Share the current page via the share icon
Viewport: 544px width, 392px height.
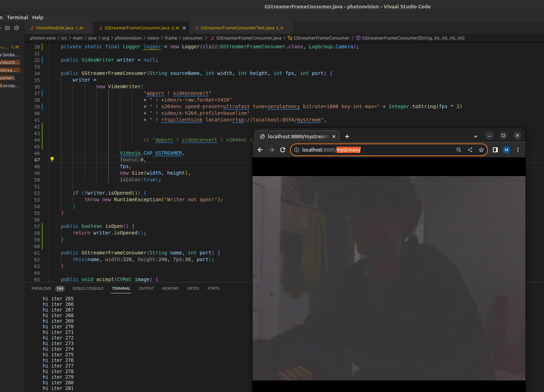(470, 150)
